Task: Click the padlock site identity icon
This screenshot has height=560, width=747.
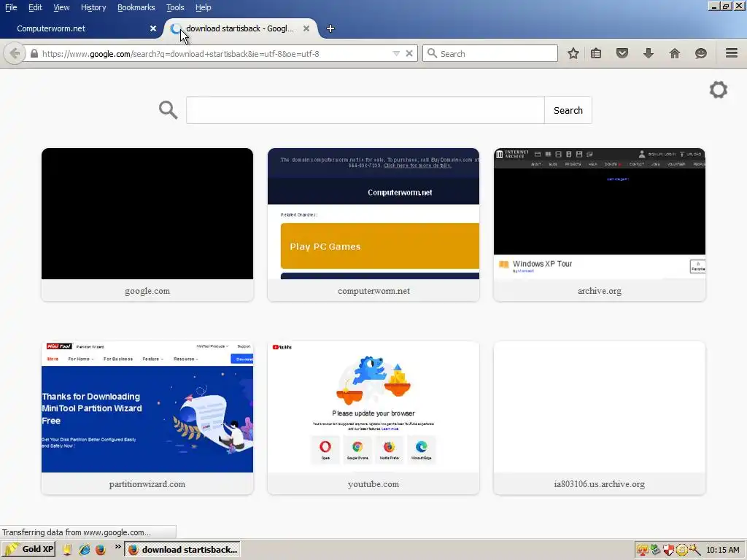Action: (x=34, y=54)
